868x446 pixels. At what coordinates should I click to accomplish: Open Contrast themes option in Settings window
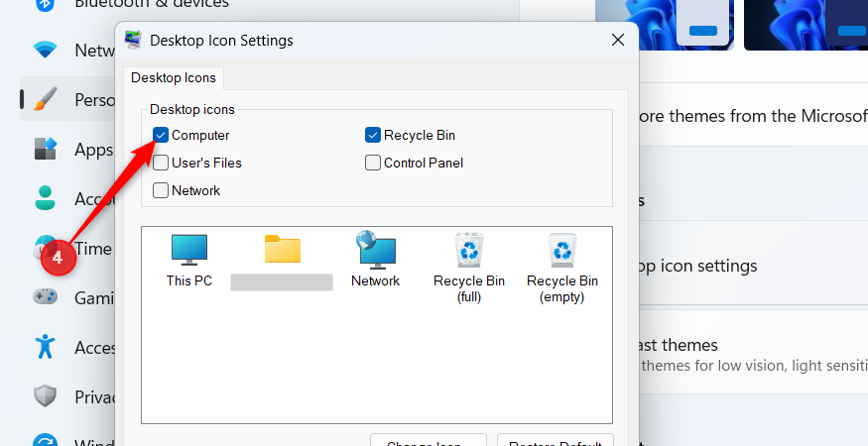tap(753, 352)
